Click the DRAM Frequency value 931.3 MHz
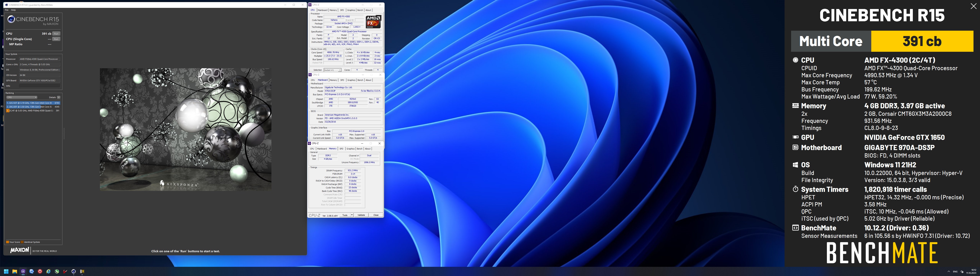Image resolution: width=980 pixels, height=276 pixels. coord(353,170)
